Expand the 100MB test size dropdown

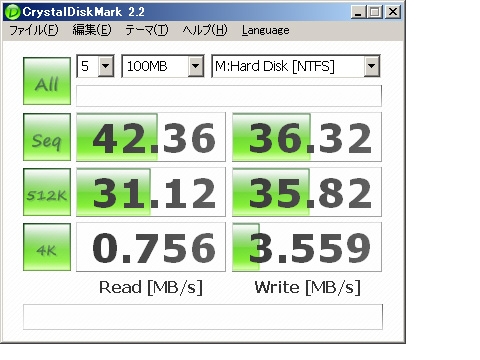[196, 66]
